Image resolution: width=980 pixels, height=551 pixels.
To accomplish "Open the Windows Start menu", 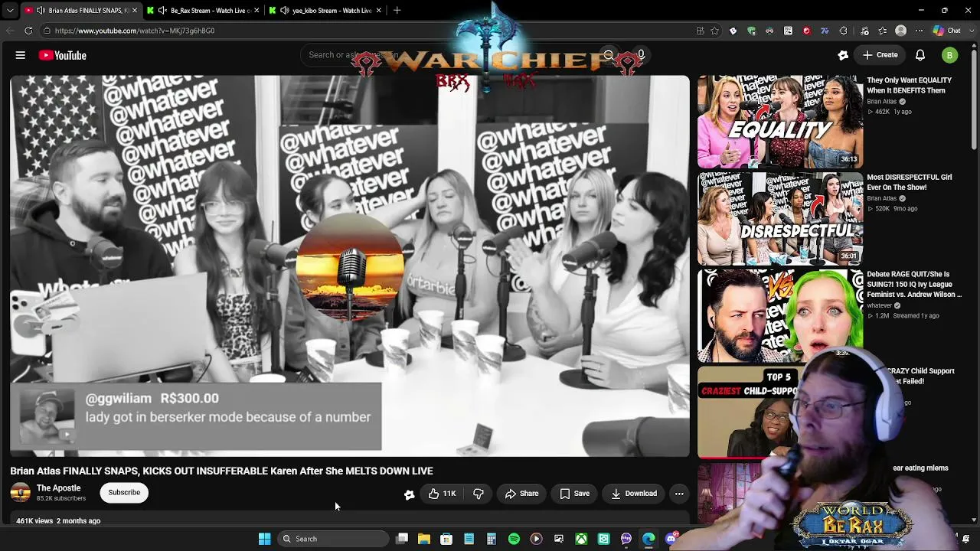I will [x=264, y=539].
